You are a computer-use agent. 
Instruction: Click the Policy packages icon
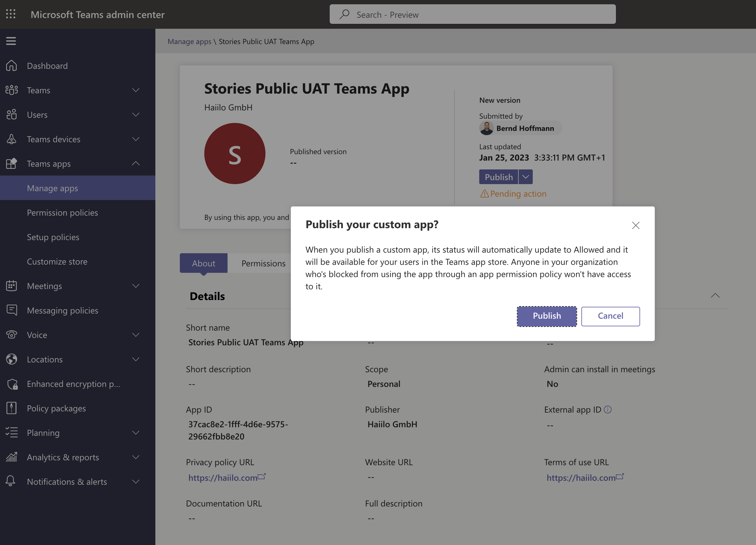point(12,408)
